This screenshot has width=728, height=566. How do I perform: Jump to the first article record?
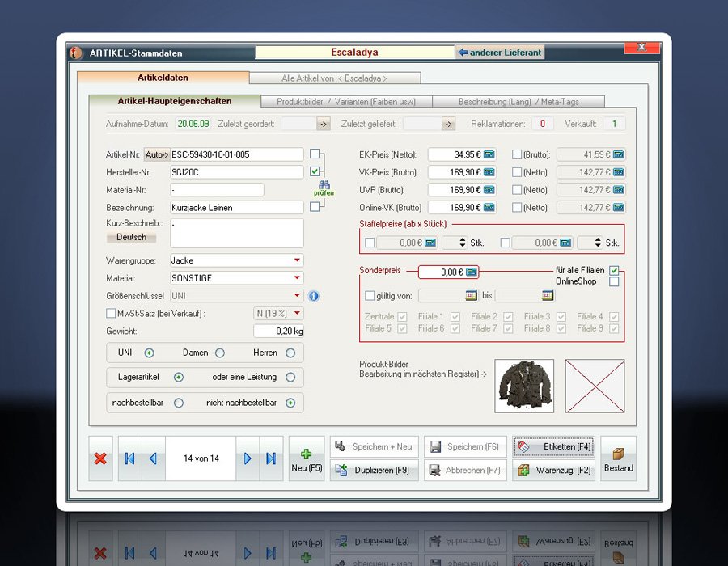(x=129, y=458)
